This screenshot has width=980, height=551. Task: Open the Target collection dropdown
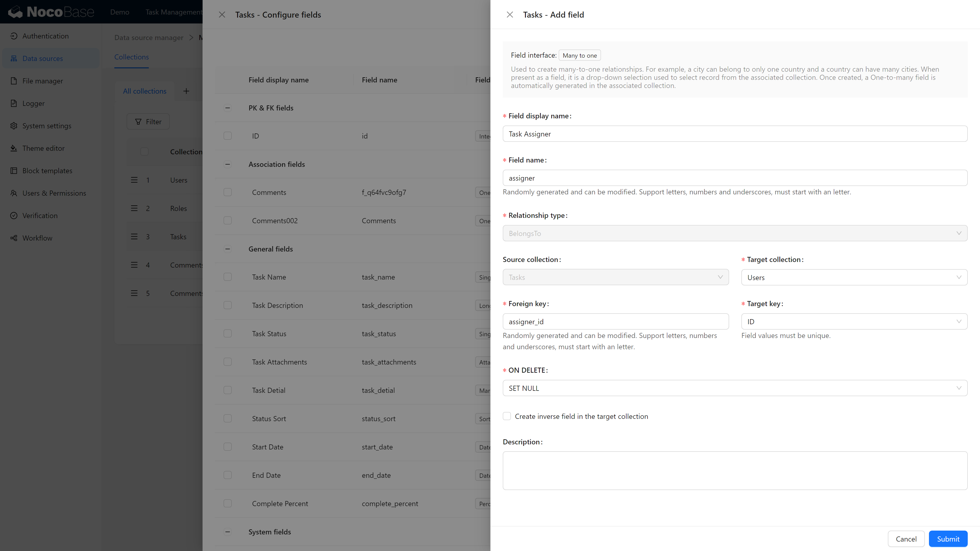click(854, 278)
